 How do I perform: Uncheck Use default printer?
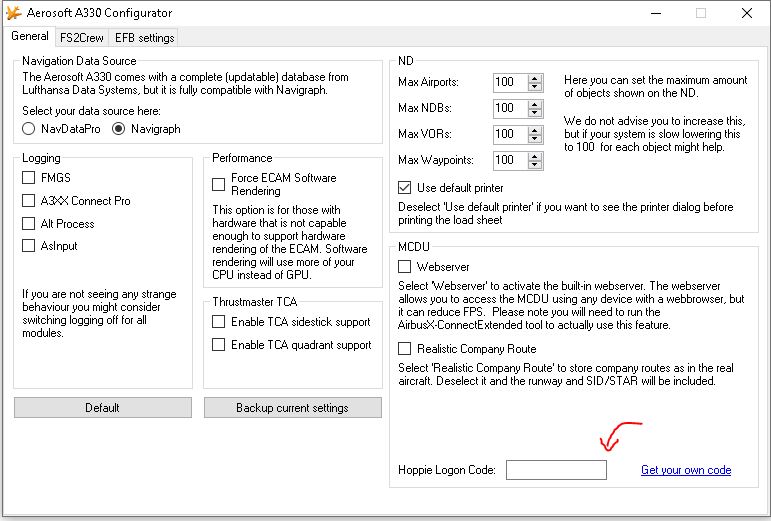pyautogui.click(x=404, y=187)
